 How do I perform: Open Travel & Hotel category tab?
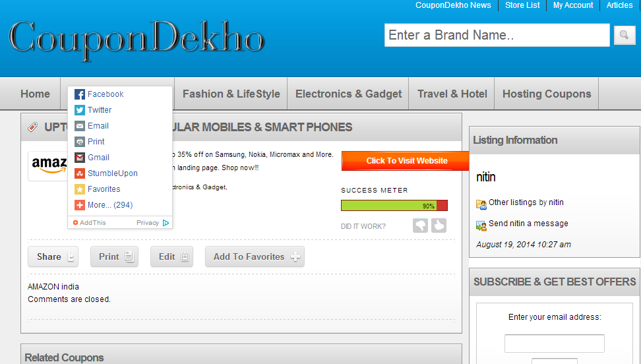[x=452, y=94]
